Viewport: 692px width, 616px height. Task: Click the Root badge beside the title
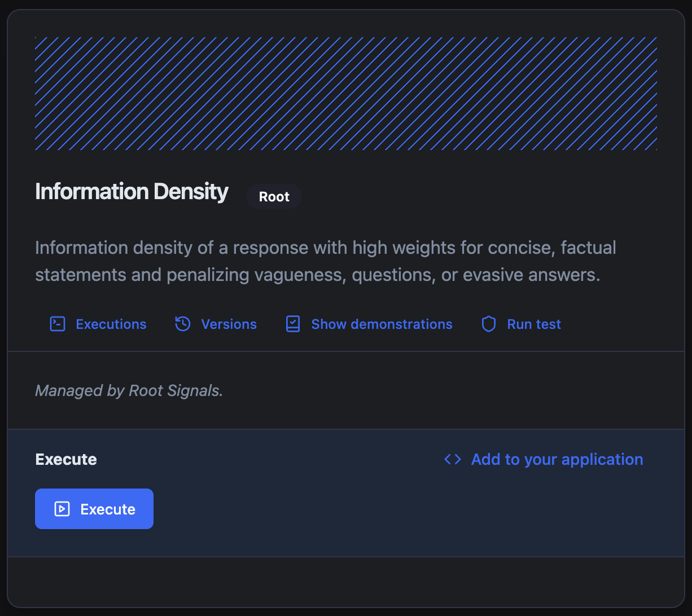pos(274,197)
